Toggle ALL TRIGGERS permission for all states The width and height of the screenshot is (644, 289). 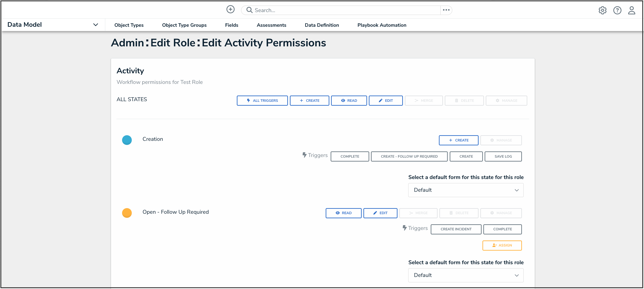click(262, 101)
